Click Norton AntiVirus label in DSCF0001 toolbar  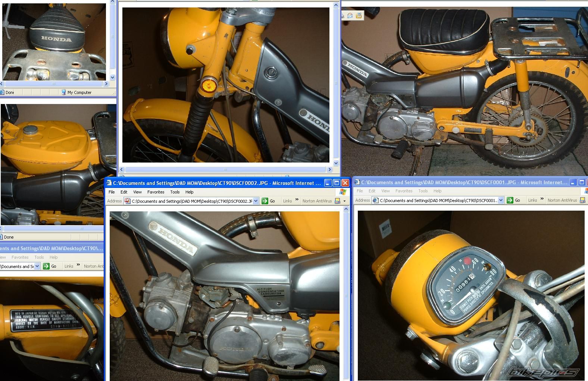click(x=562, y=200)
